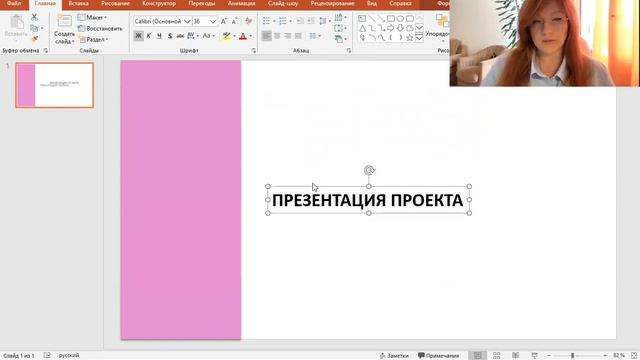Insert a Text Box shape from gallery
This screenshot has width=640, height=360.
[x=362, y=19]
